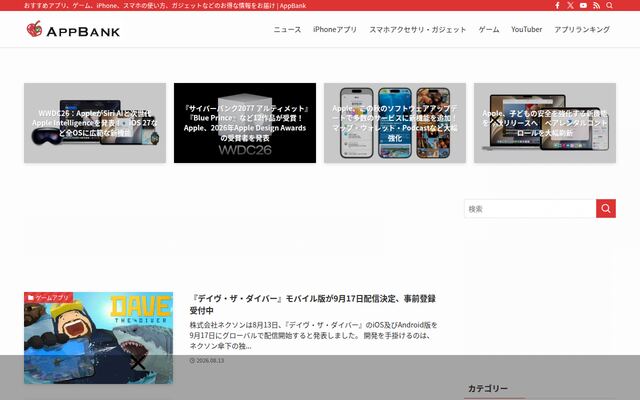Open the WWDC26 Siri AI featured article card
The image size is (640, 400).
[x=95, y=123]
